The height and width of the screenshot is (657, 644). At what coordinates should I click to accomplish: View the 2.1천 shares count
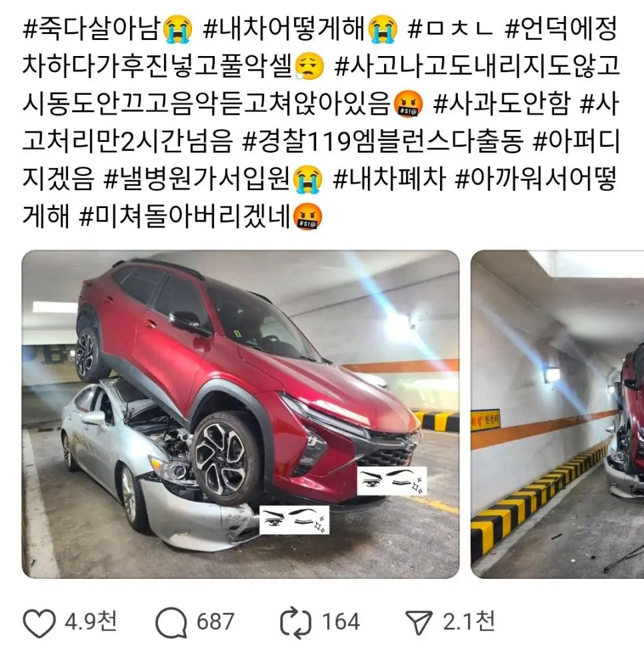(469, 622)
